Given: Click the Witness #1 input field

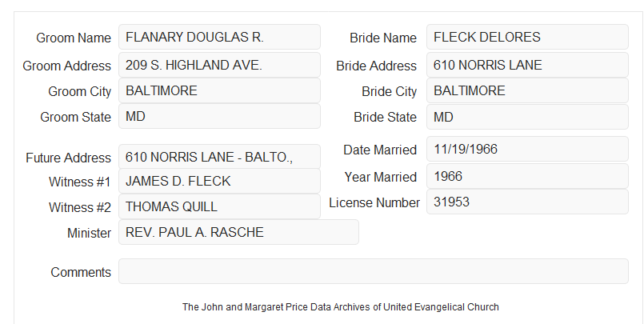Looking at the screenshot, I should pos(219,181).
